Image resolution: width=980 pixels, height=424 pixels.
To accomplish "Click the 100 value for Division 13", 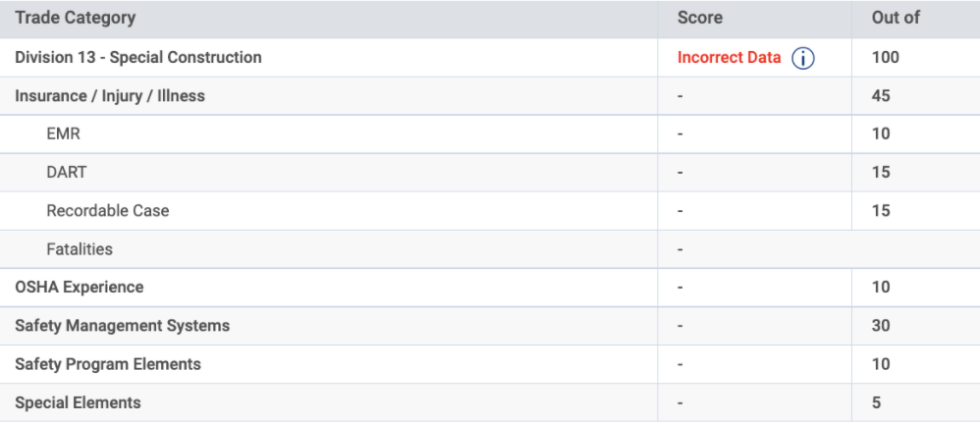I will [x=885, y=58].
